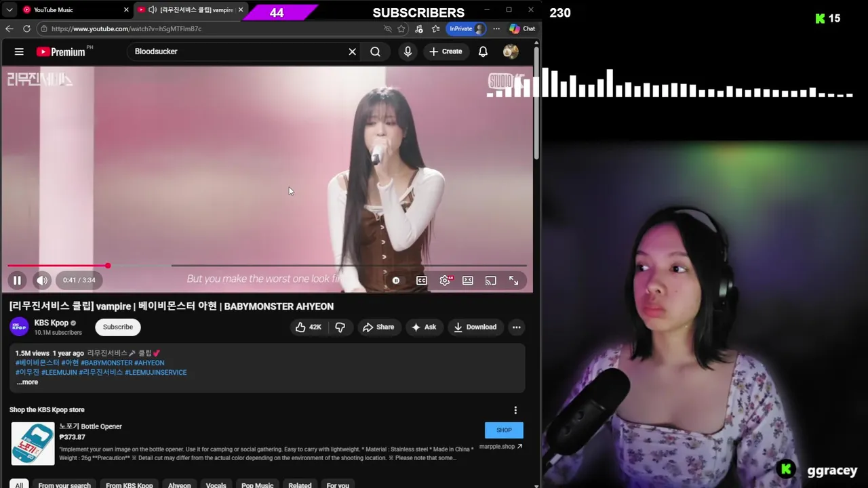
Task: Open more actions beside Download
Action: click(x=517, y=327)
